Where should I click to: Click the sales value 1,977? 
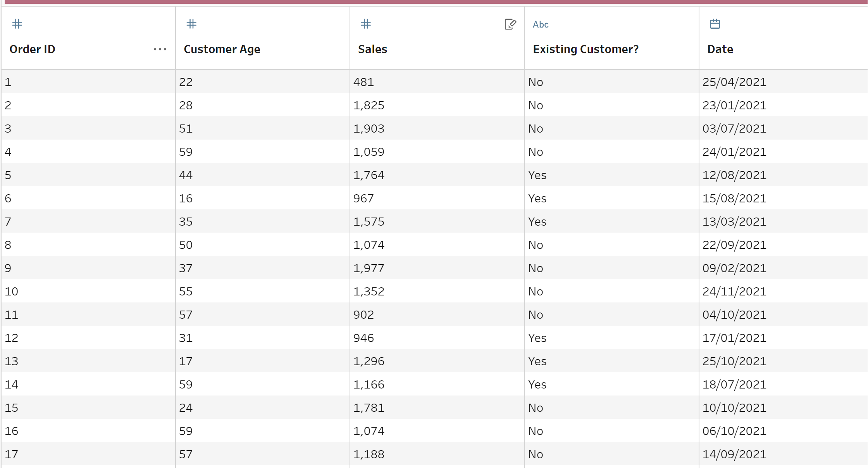369,268
